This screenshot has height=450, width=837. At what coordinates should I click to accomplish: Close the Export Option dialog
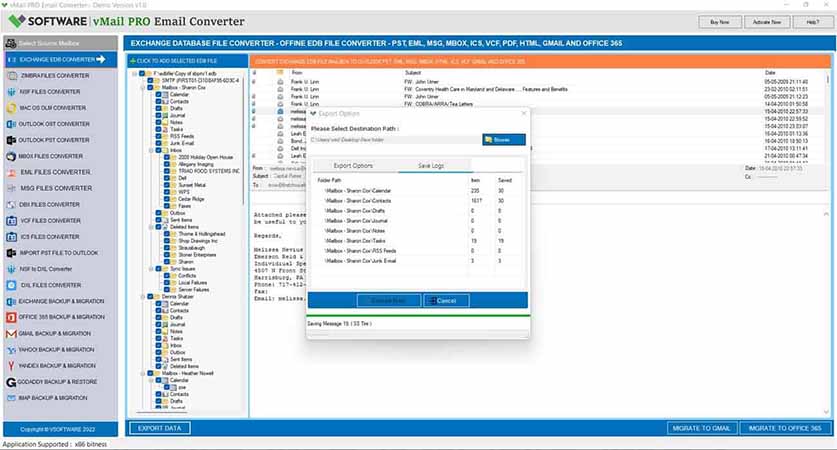(524, 113)
